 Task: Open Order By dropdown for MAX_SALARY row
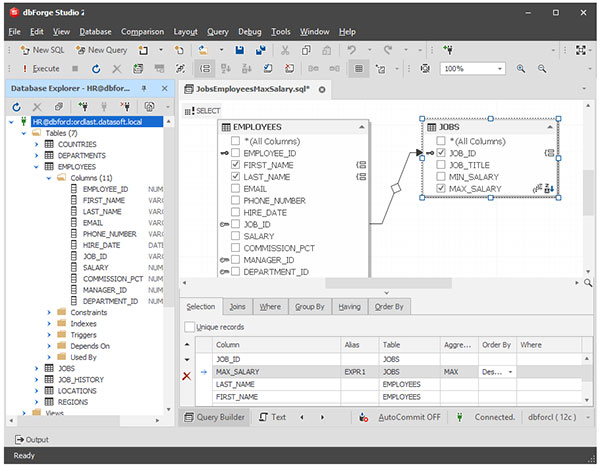pyautogui.click(x=510, y=372)
